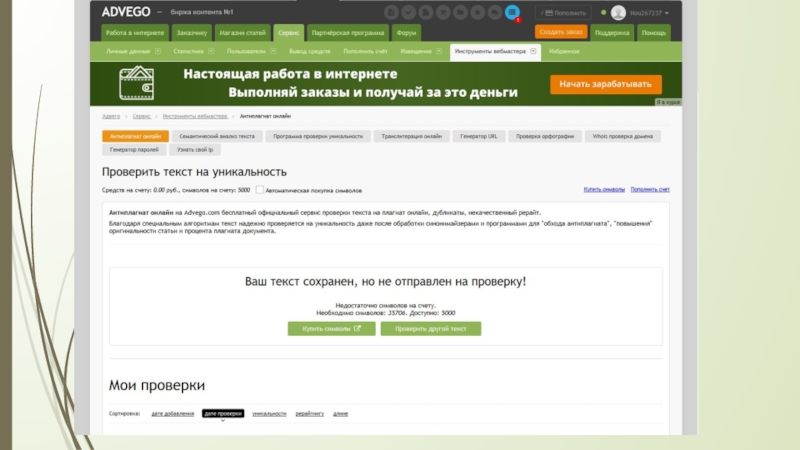Open Избранное in the submenu
Viewport: 800px width, 450px height.
(x=564, y=51)
